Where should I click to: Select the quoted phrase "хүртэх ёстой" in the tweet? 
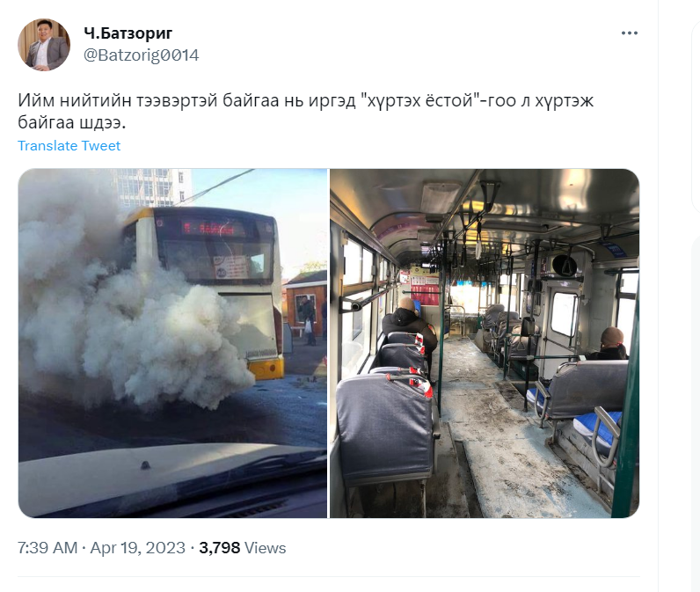click(419, 101)
